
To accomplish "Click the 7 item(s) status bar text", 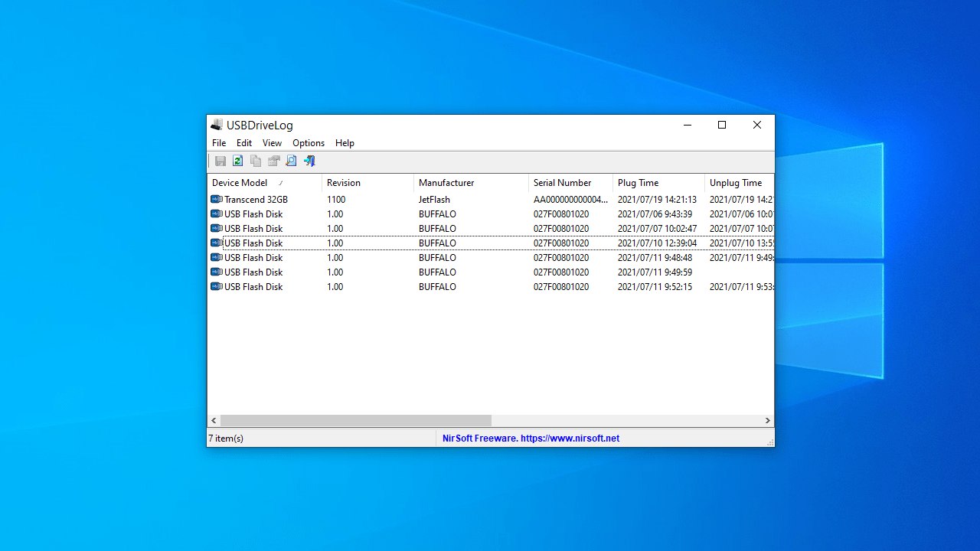I will [226, 439].
